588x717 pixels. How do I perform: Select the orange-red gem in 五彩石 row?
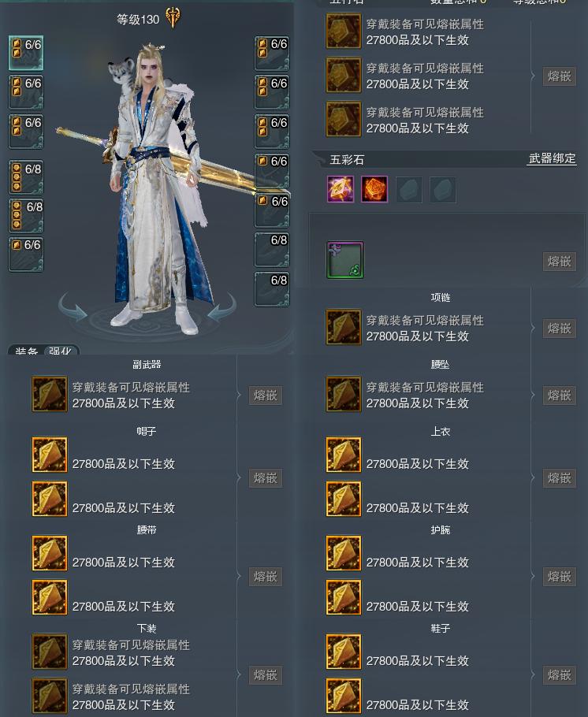[x=374, y=189]
